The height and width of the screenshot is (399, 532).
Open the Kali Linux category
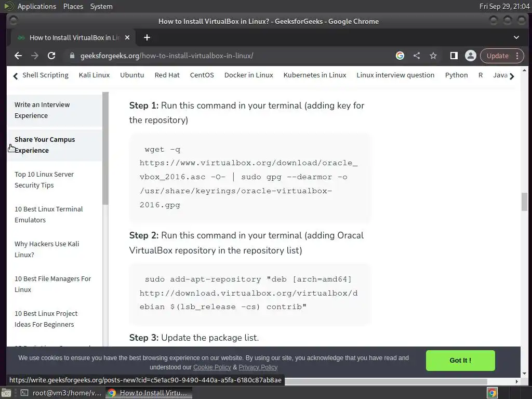pos(94,75)
